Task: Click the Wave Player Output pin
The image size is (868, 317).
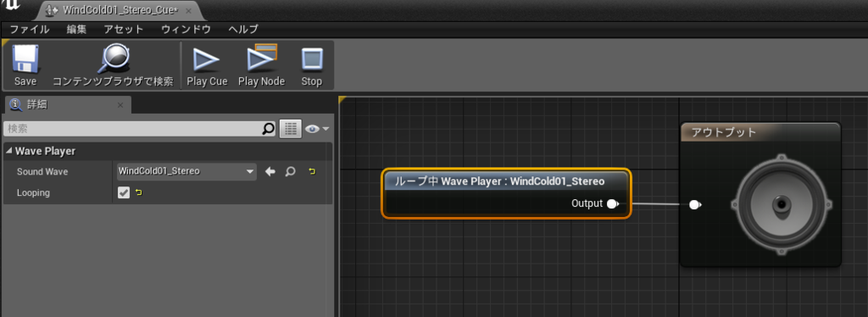Action: tap(612, 203)
